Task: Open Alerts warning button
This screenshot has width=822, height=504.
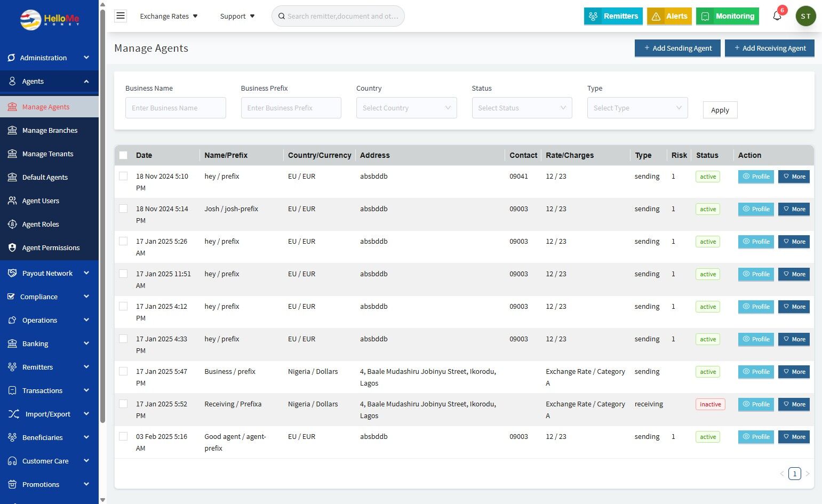Action: tap(669, 16)
